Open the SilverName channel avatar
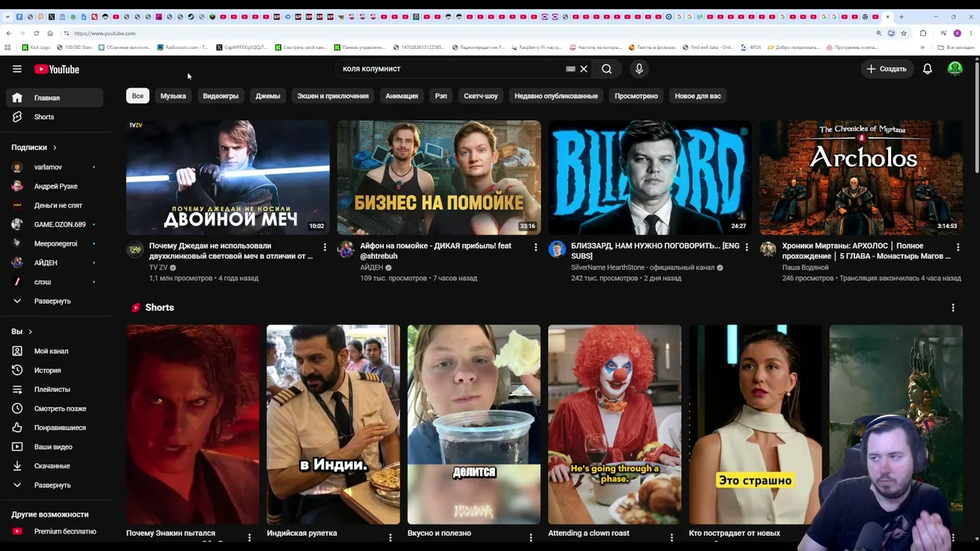Screen dimensions: 980x551 557,249
